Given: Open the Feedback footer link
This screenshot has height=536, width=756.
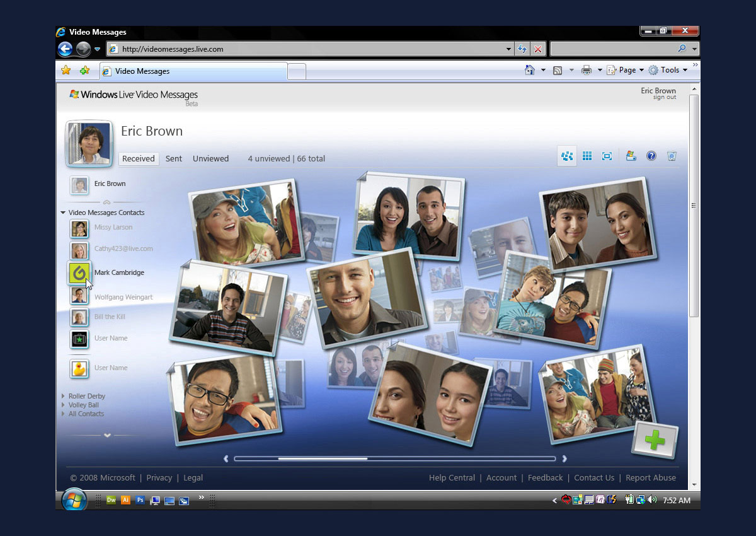Looking at the screenshot, I should pyautogui.click(x=546, y=478).
